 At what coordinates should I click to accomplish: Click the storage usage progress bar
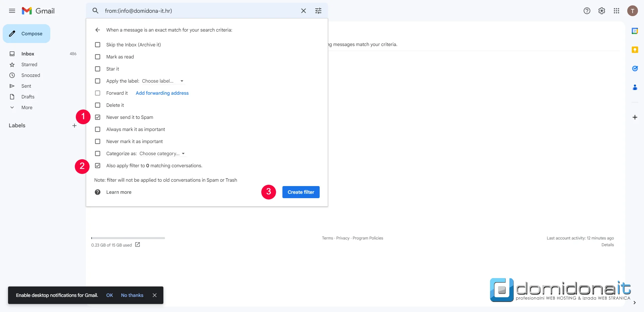128,238
